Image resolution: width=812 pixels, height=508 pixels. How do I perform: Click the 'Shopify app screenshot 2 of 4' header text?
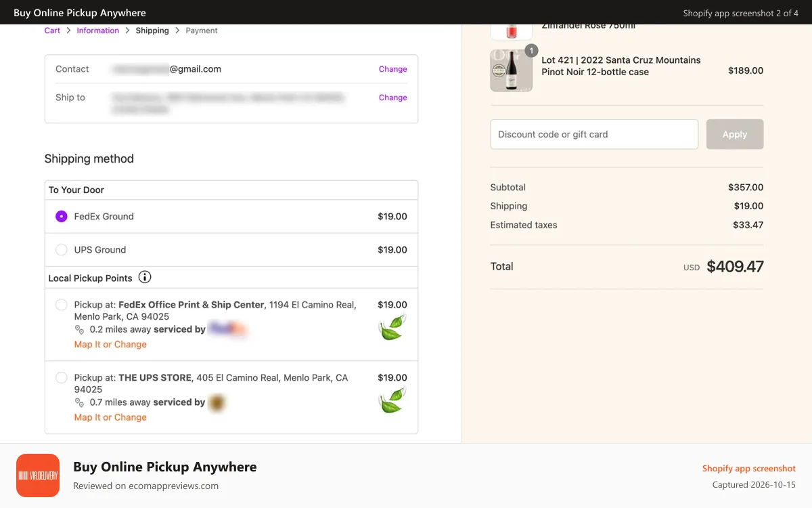coord(741,13)
